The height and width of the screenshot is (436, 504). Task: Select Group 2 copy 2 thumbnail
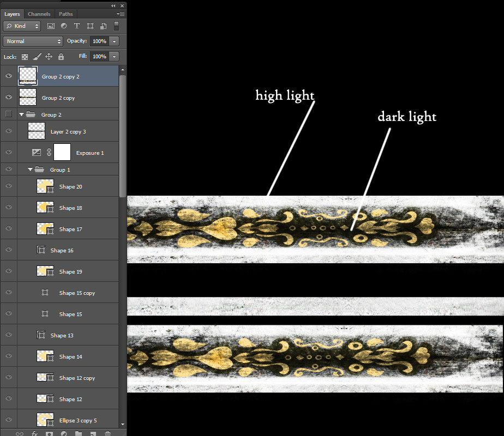(28, 76)
